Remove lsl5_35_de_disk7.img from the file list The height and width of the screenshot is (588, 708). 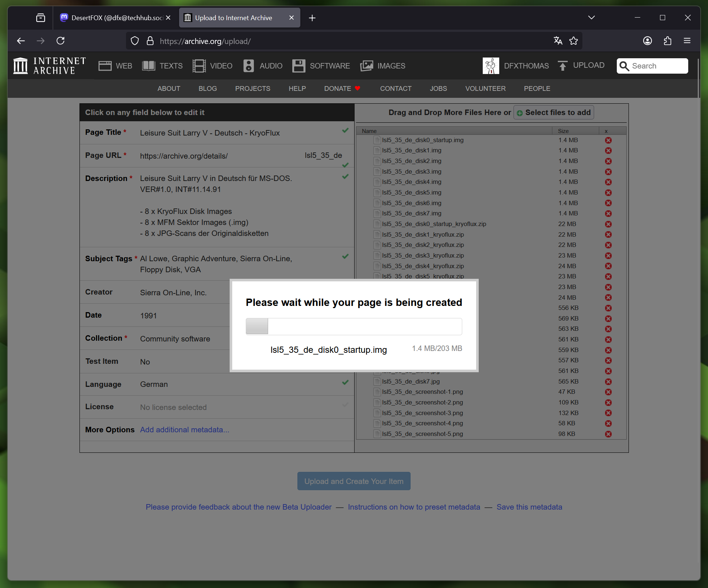coord(608,214)
